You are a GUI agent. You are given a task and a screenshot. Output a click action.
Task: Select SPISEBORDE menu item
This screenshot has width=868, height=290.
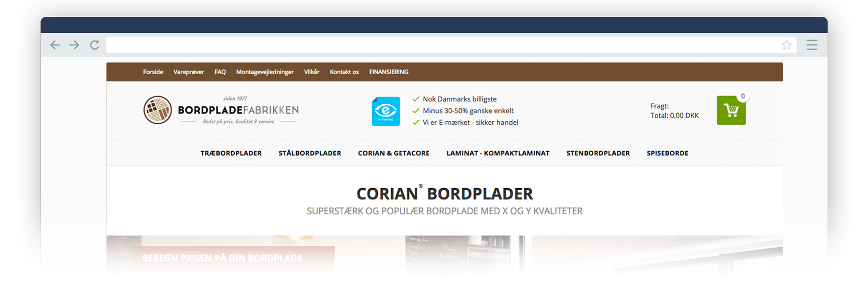click(667, 153)
